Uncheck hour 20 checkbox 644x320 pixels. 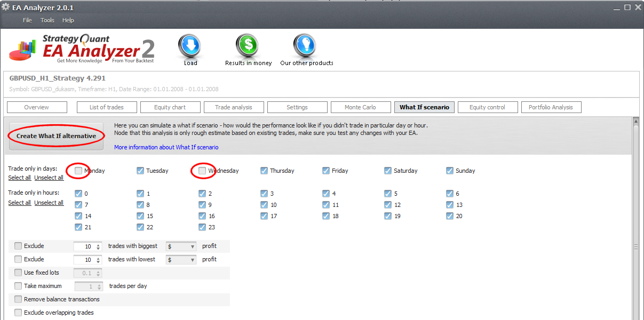(450, 216)
